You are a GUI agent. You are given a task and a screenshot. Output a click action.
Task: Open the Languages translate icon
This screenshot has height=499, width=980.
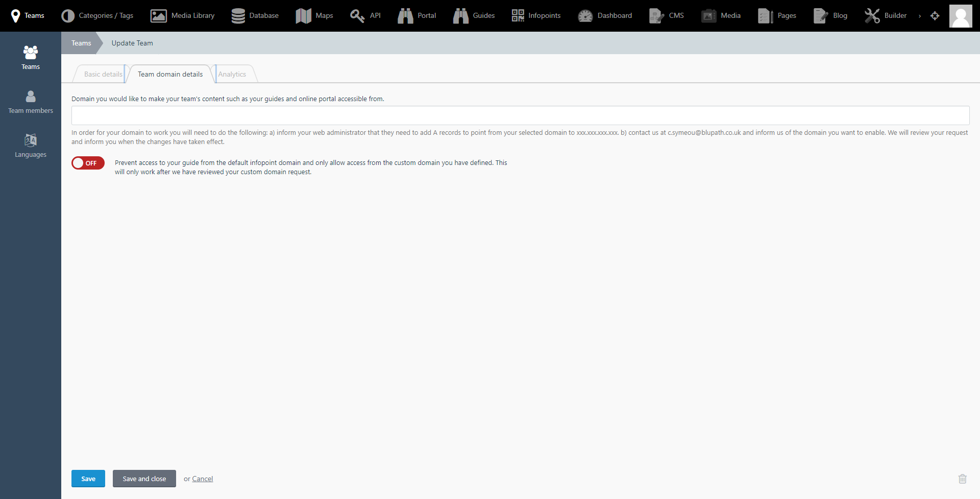(31, 140)
